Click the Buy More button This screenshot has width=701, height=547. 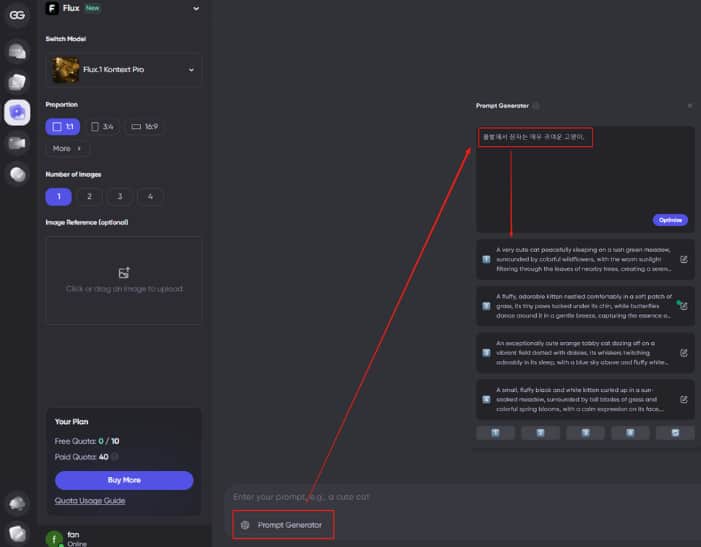point(124,480)
